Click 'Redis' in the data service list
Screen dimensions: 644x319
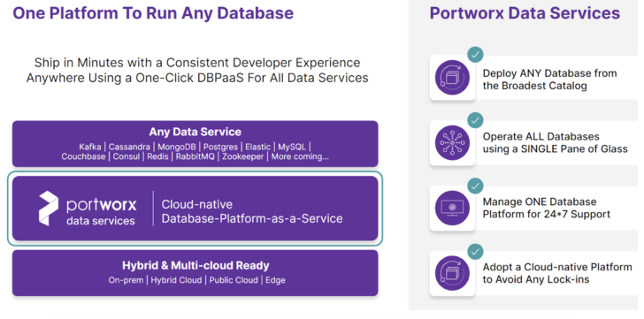(157, 156)
